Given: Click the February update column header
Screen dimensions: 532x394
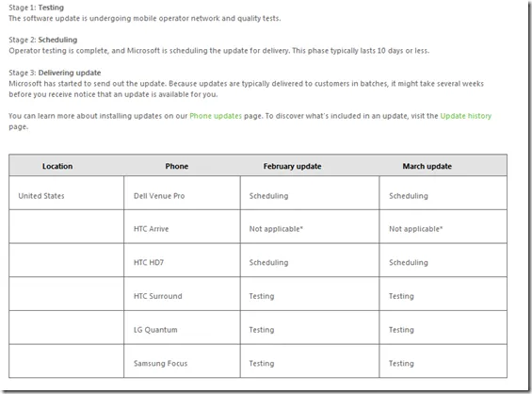Looking at the screenshot, I should coord(292,166).
